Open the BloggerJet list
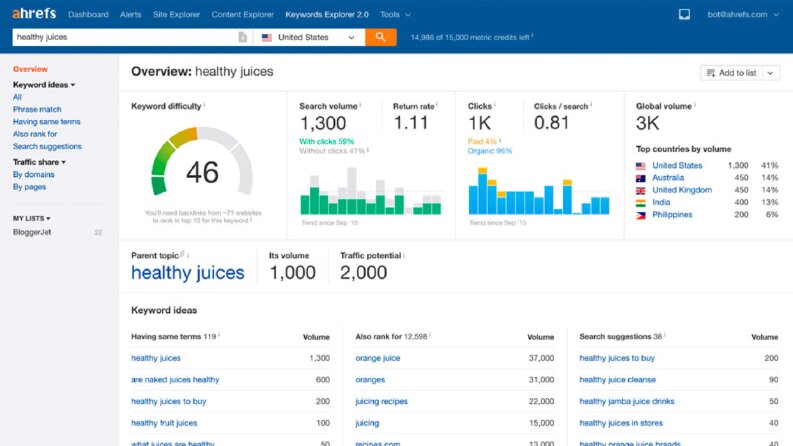The width and height of the screenshot is (793, 446). 32,233
